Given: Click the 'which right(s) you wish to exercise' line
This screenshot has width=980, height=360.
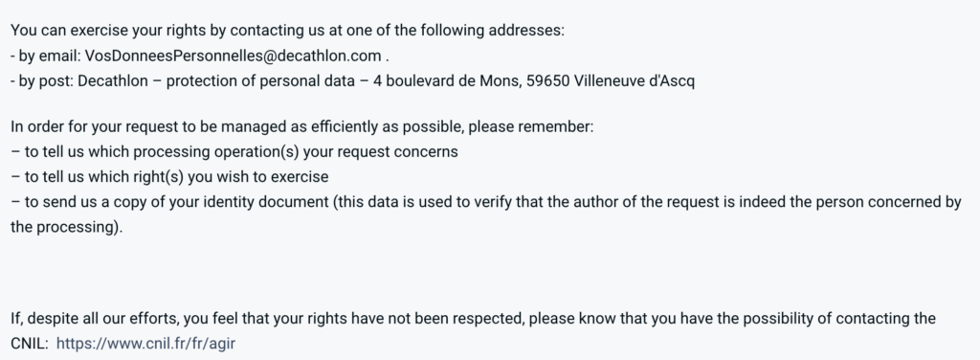Looking at the screenshot, I should [x=169, y=177].
